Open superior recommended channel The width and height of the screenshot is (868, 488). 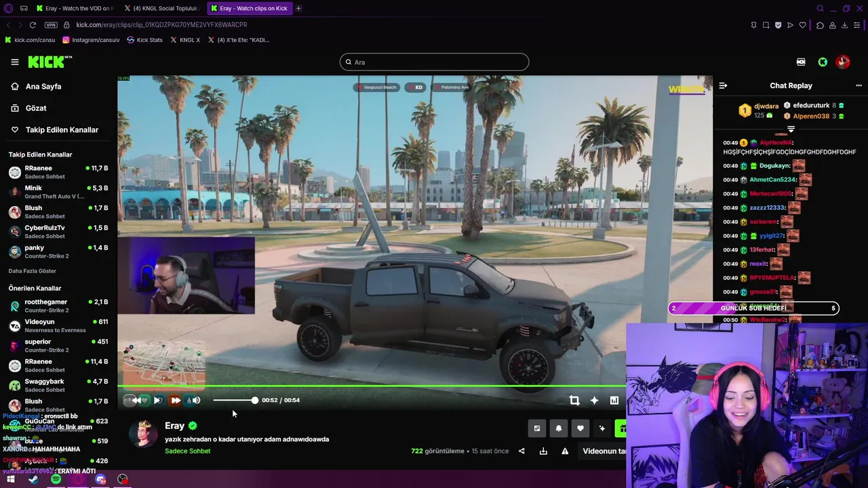(x=58, y=346)
